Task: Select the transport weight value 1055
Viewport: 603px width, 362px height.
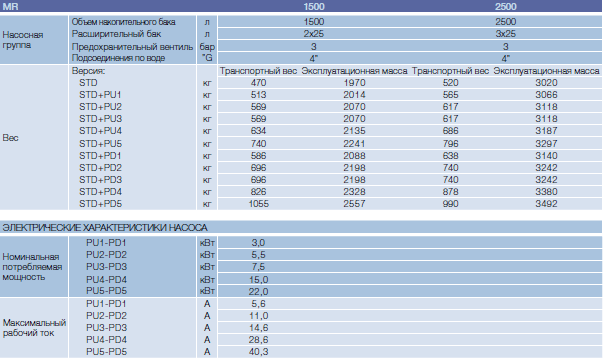Action: pyautogui.click(x=258, y=204)
